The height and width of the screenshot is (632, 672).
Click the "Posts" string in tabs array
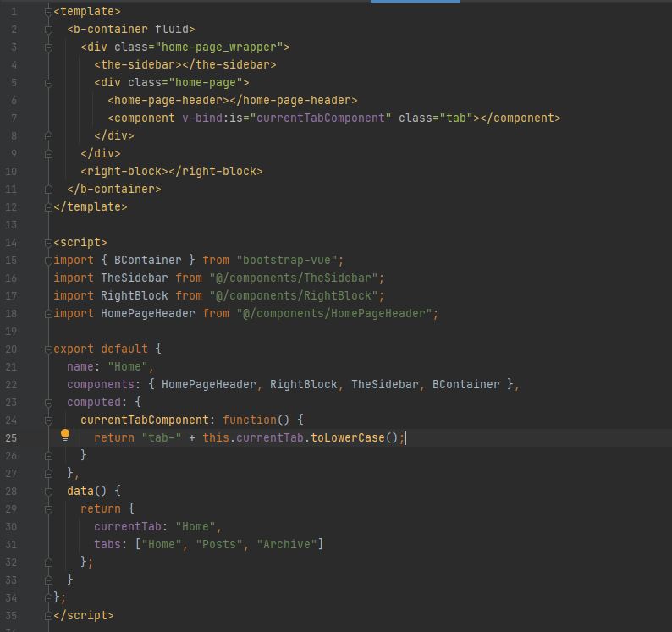click(219, 544)
